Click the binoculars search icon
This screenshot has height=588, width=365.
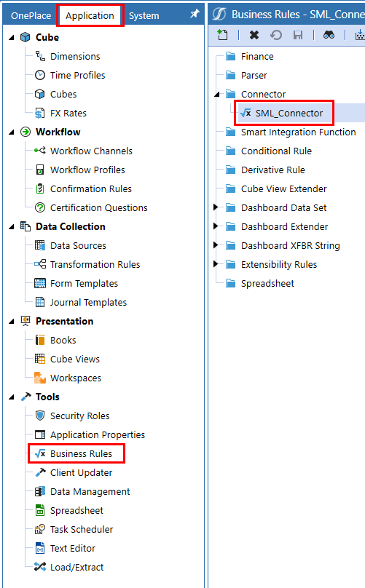(x=329, y=35)
